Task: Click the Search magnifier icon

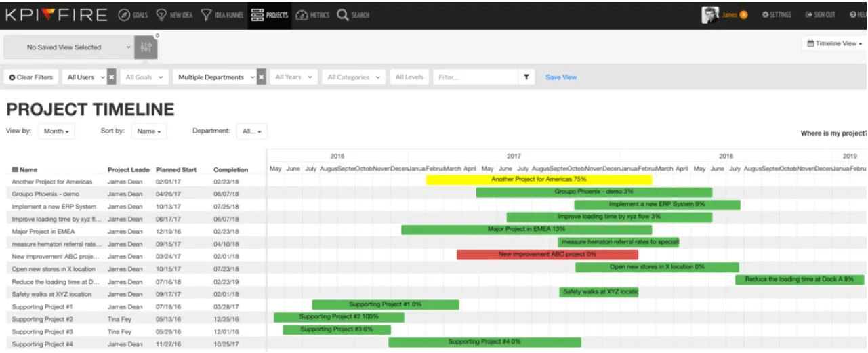Action: [x=343, y=15]
